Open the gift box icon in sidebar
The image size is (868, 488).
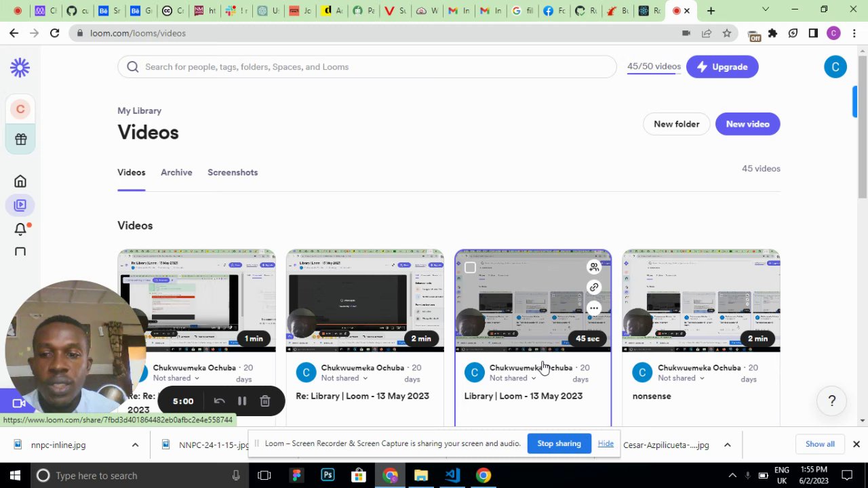(x=20, y=139)
